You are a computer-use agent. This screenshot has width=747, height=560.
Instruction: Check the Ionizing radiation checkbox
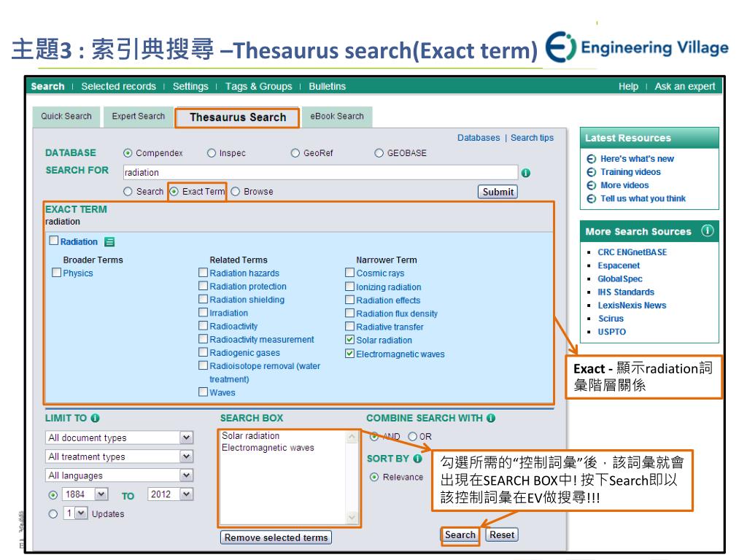pyautogui.click(x=349, y=286)
